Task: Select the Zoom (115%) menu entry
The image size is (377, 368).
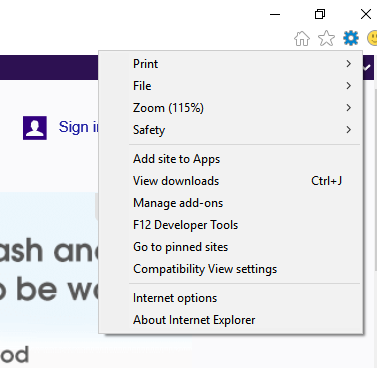Action: (x=231, y=108)
